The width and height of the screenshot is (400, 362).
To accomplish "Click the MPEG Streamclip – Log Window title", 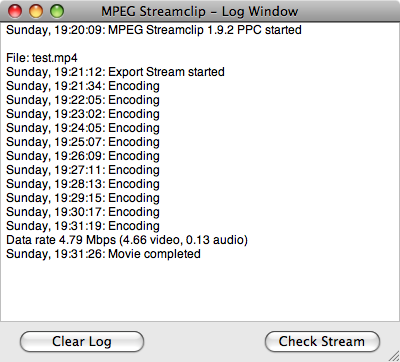I will pos(199,11).
